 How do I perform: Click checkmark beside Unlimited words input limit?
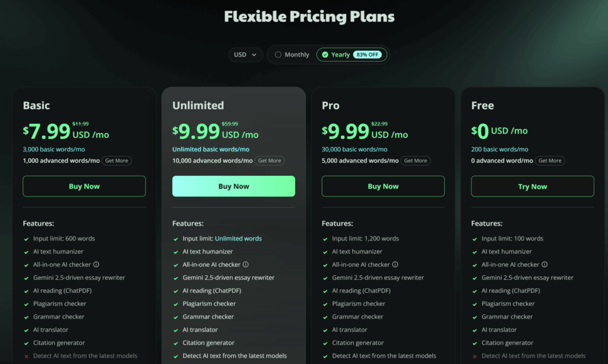click(x=176, y=239)
